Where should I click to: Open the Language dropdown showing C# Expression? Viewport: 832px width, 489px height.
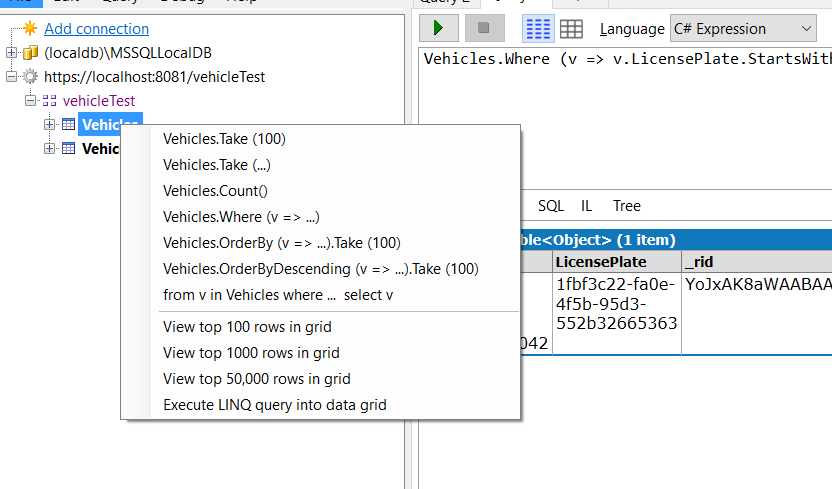[x=743, y=29]
